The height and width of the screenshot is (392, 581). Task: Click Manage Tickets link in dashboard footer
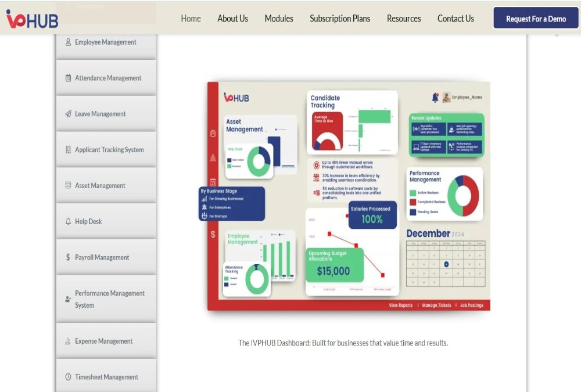436,305
